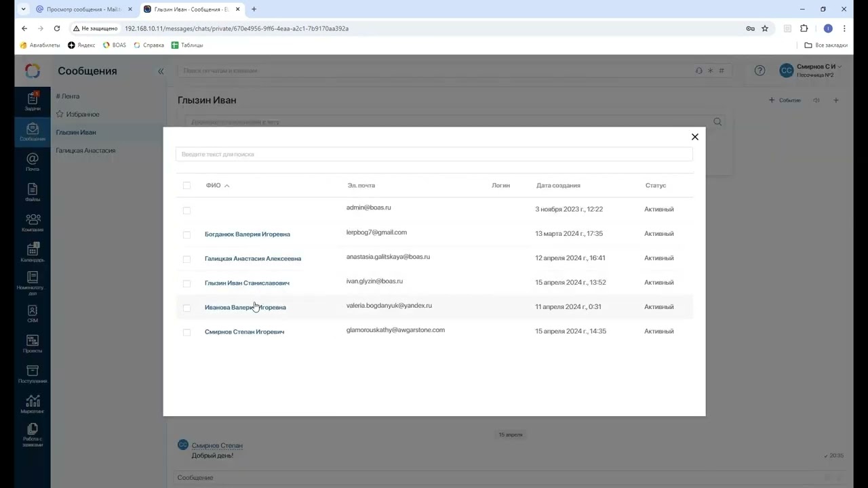Open the # Лента channel
Screen dimensions: 868x488
point(68,96)
